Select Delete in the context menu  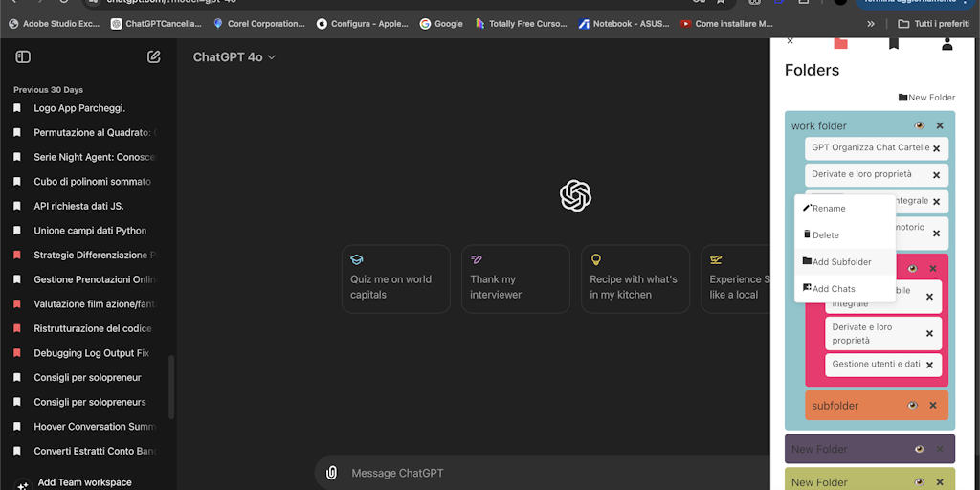[x=844, y=235]
